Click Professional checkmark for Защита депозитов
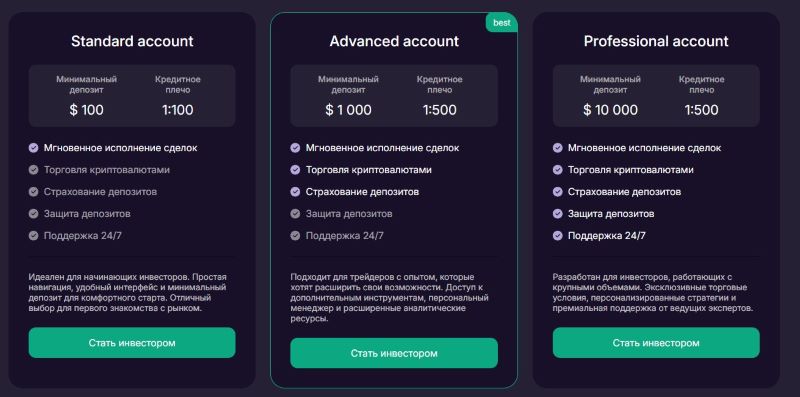 558,214
